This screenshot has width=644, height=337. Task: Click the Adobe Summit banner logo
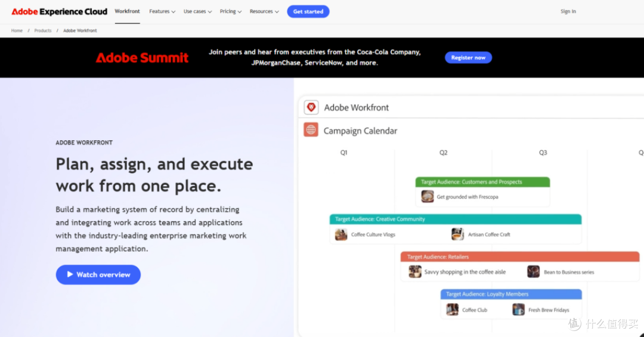(x=142, y=57)
